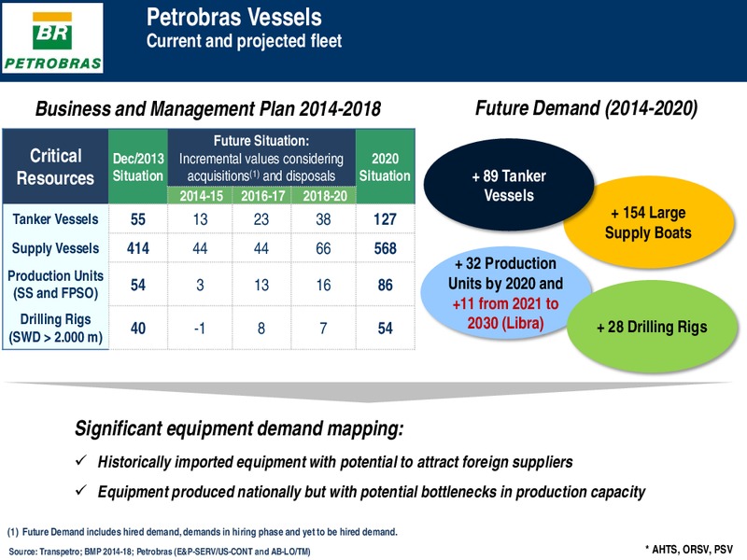Click Production Units 2020 value 86
The height and width of the screenshot is (560, 747).
pyautogui.click(x=385, y=285)
